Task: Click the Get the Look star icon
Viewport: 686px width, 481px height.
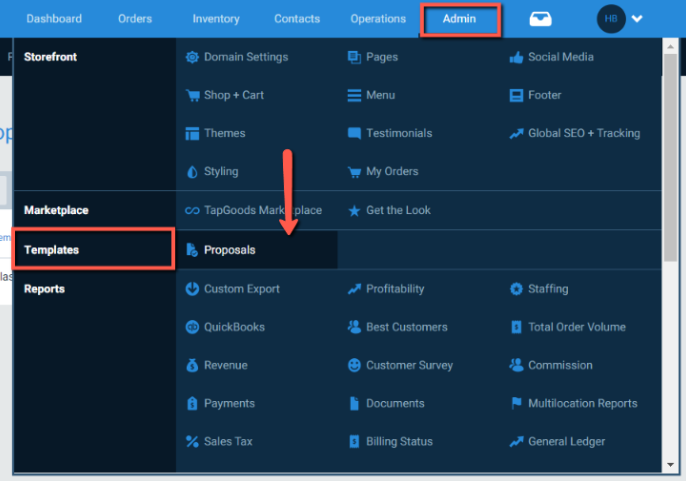Action: click(x=354, y=211)
